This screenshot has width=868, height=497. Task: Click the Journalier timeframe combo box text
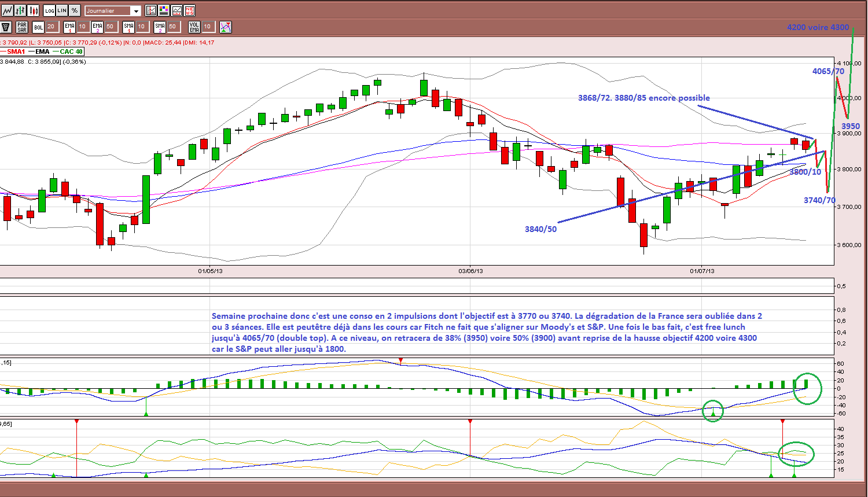point(108,11)
